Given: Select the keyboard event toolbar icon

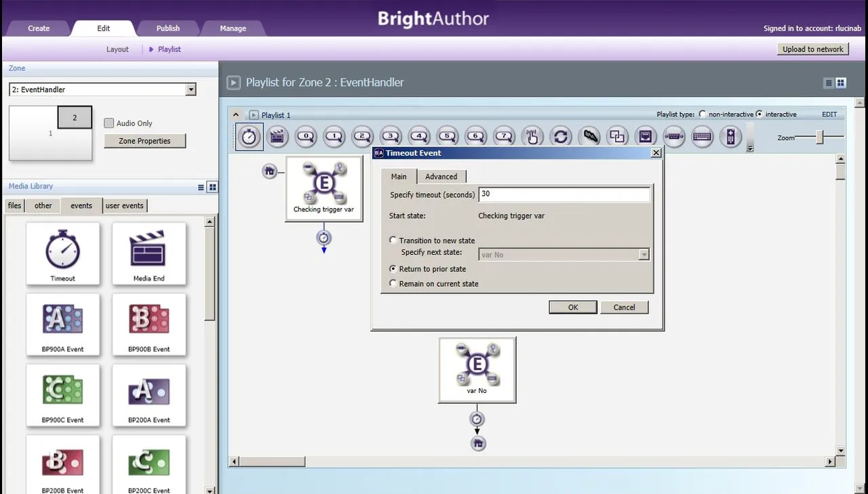Looking at the screenshot, I should [702, 136].
